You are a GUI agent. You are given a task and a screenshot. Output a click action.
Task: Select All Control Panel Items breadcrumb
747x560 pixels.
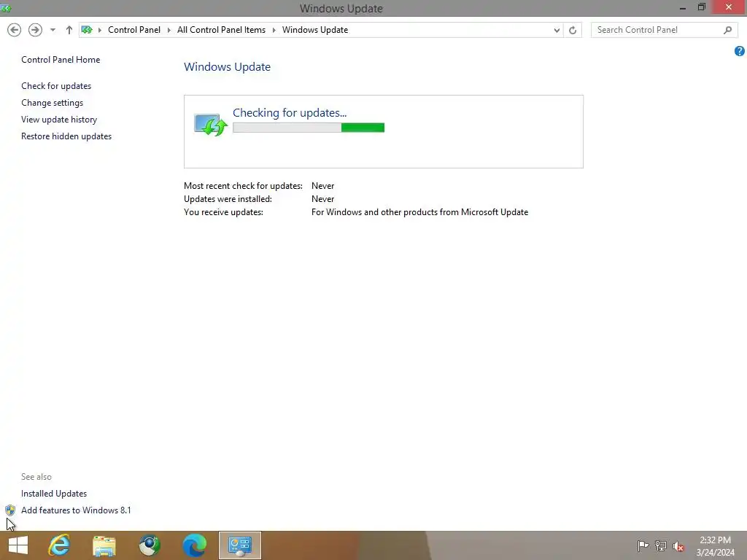(x=221, y=30)
